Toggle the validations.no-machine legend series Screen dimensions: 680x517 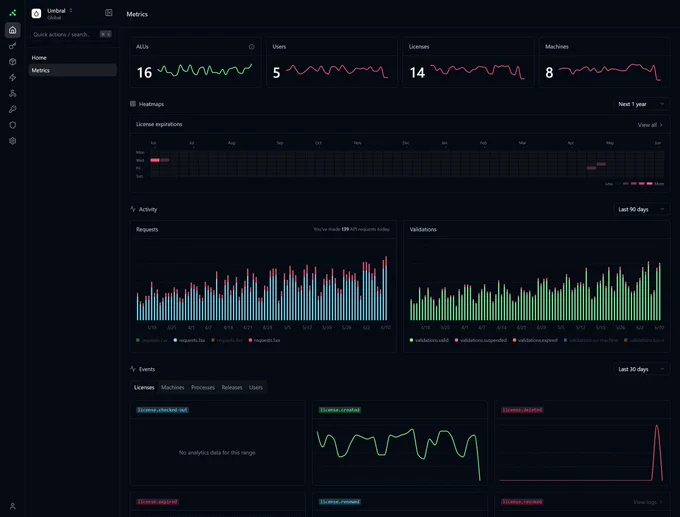pos(591,340)
